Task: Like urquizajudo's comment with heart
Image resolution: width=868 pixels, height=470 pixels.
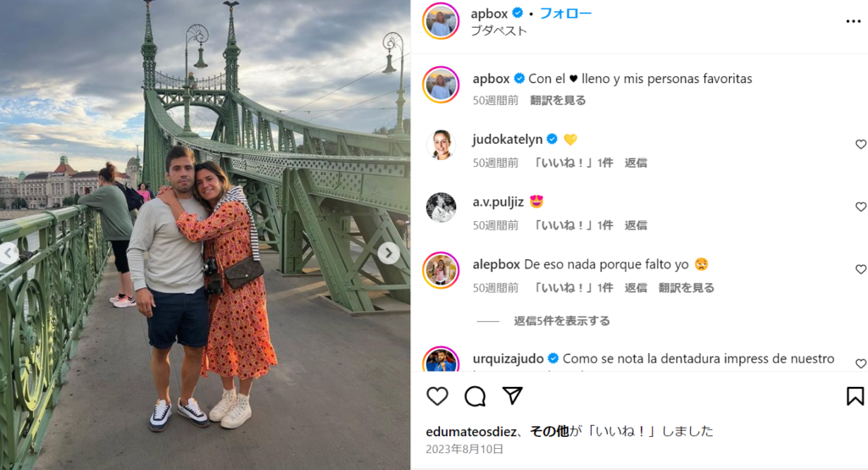Action: pos(861,364)
